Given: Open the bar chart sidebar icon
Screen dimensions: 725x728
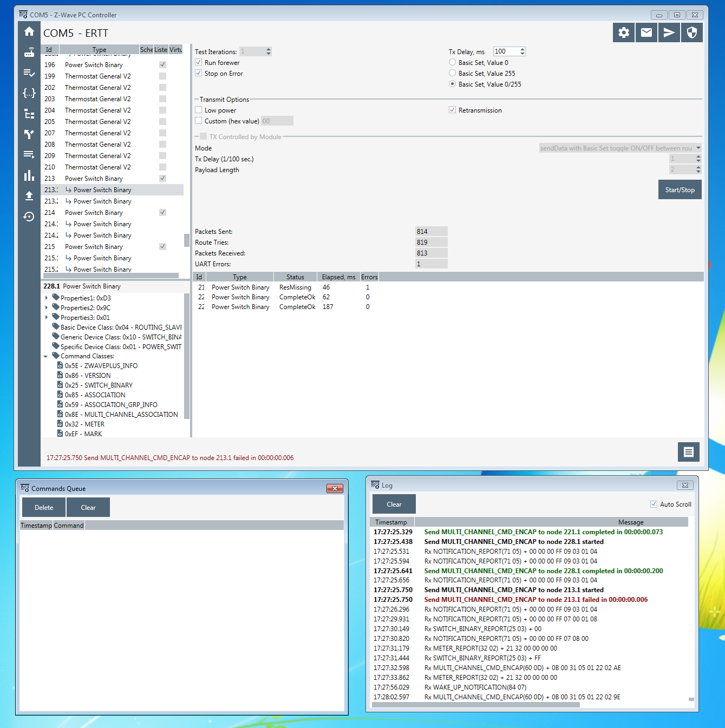Looking at the screenshot, I should [29, 175].
